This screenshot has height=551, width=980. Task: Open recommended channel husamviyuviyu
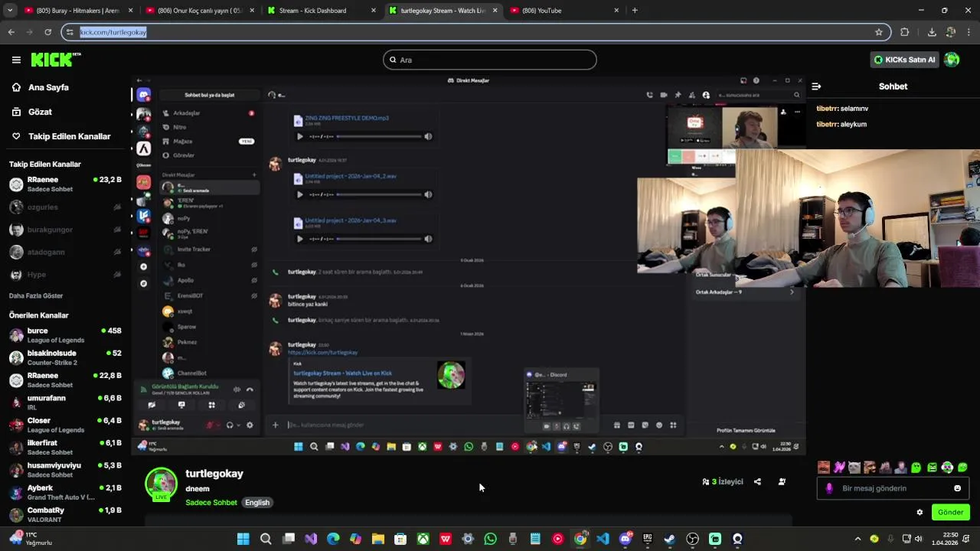coord(66,469)
